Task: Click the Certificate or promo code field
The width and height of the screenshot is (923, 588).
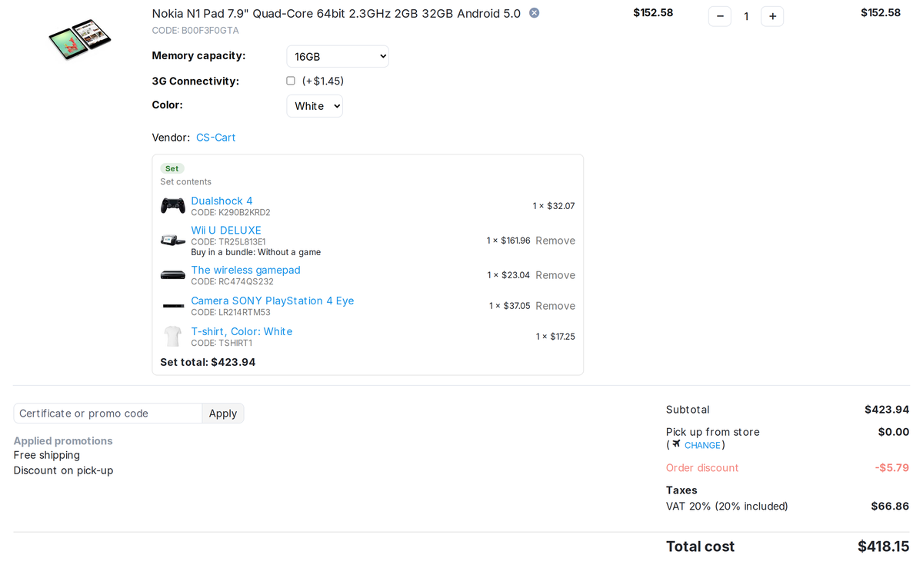Action: click(108, 414)
